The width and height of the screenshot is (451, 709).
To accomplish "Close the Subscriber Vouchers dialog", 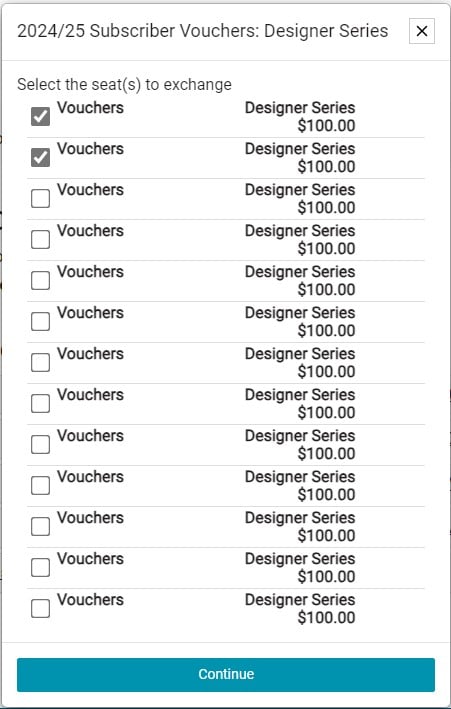I will 422,31.
